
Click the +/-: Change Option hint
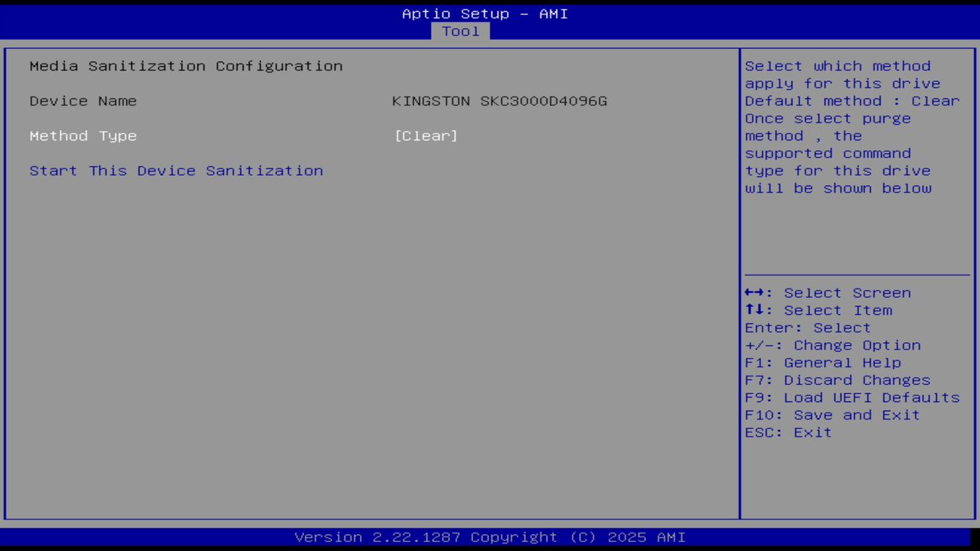tap(833, 345)
